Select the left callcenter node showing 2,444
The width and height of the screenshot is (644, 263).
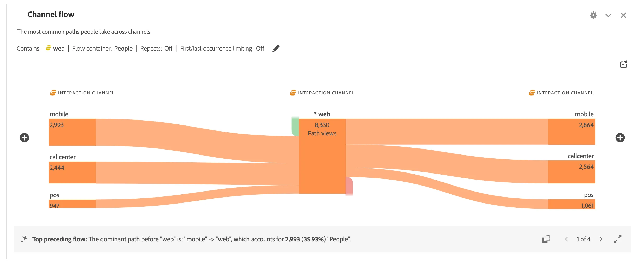point(72,172)
